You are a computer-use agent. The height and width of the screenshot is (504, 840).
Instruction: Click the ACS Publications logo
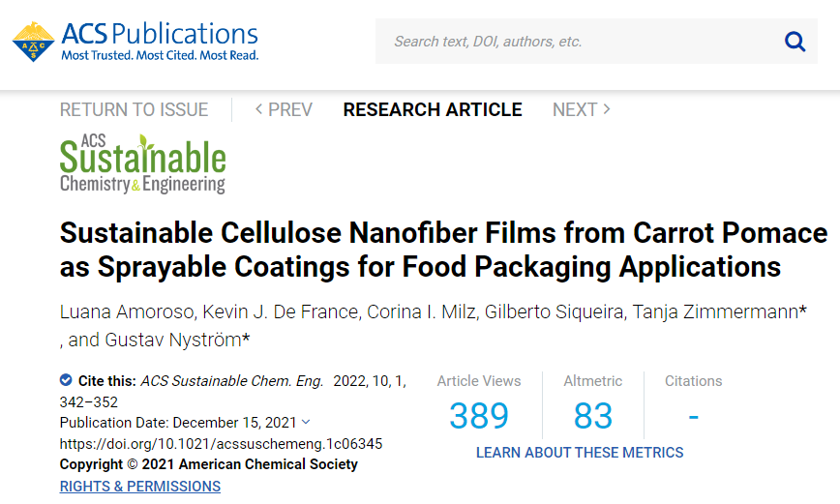point(135,42)
